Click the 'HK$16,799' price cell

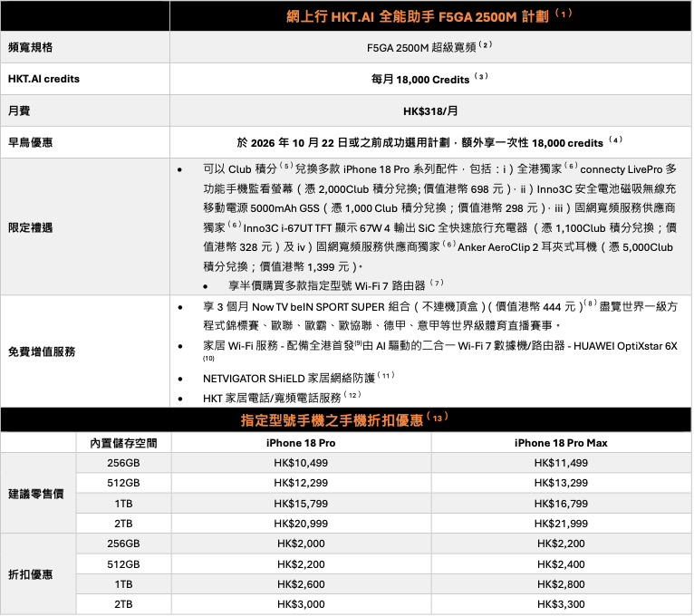[x=561, y=504]
